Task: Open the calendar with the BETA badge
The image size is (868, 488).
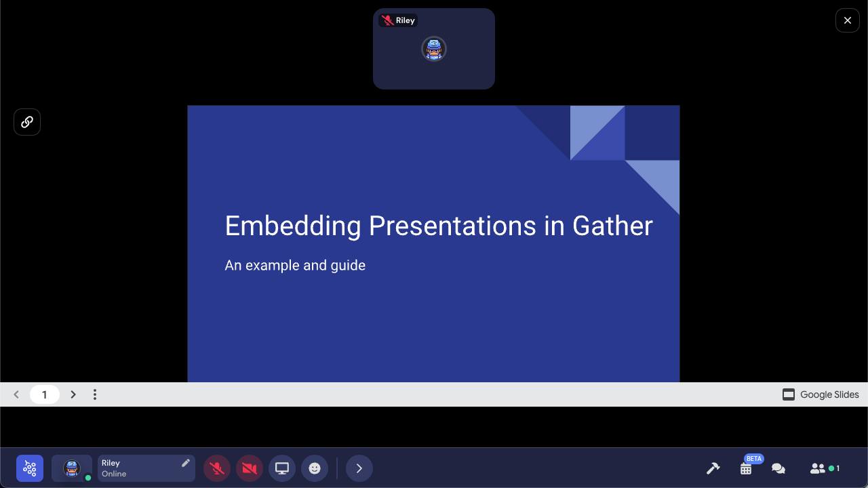Action: click(x=746, y=468)
